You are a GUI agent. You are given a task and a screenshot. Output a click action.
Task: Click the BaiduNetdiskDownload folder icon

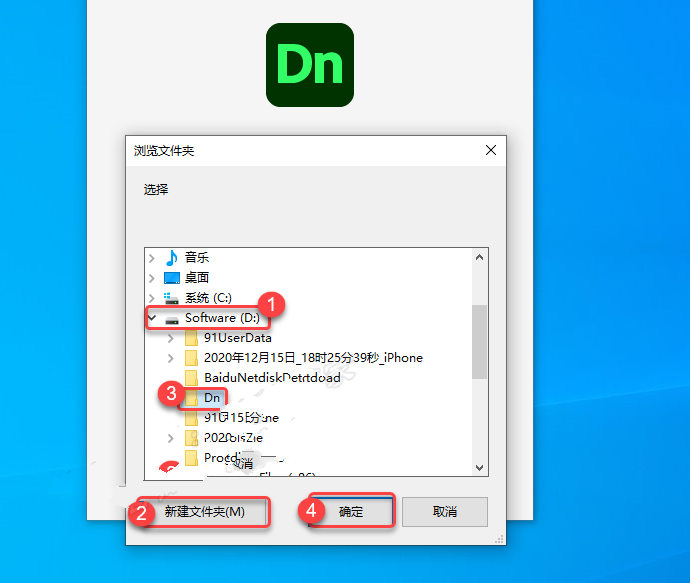[x=191, y=378]
